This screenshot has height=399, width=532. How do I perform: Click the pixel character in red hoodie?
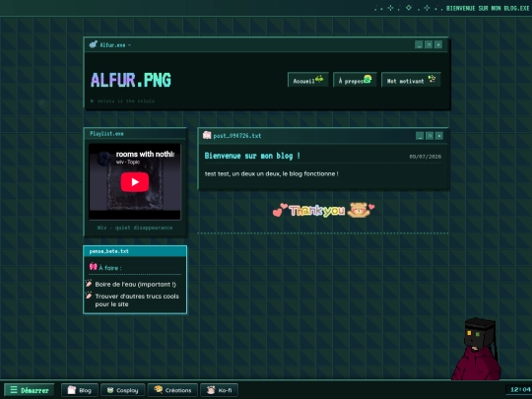(477, 349)
